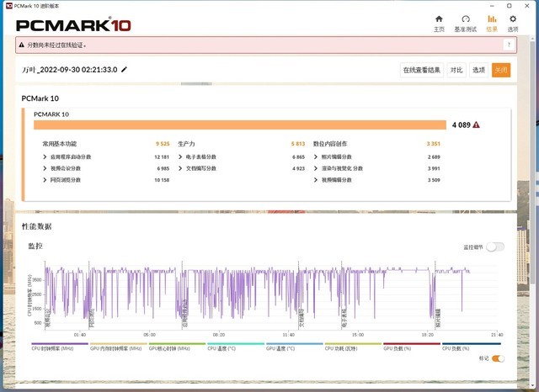This screenshot has width=539, height=392.
Task: Select CPU power (瓦特) legend swatch
Action: 354,343
